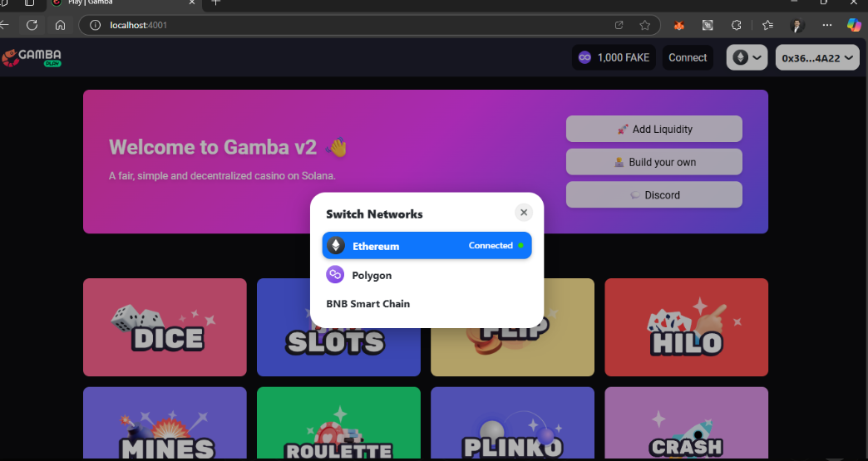This screenshot has height=461, width=868.
Task: Open the Copilot sidebar icon
Action: (854, 25)
